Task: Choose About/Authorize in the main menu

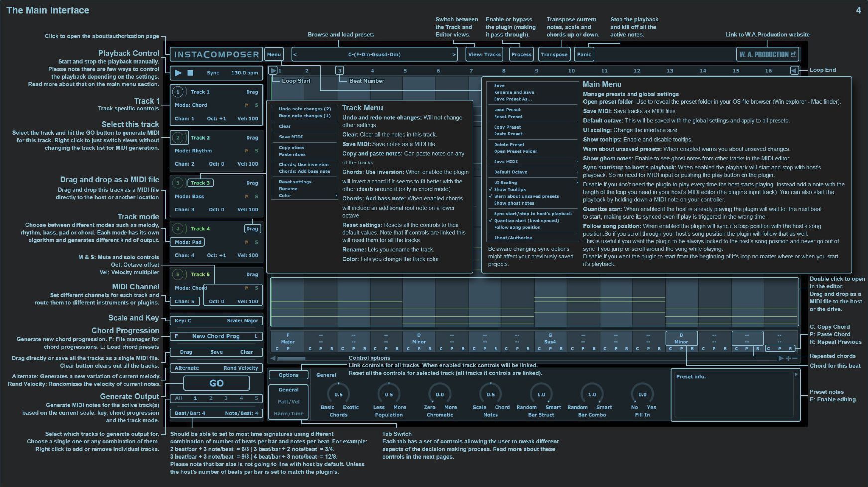Action: click(x=513, y=238)
